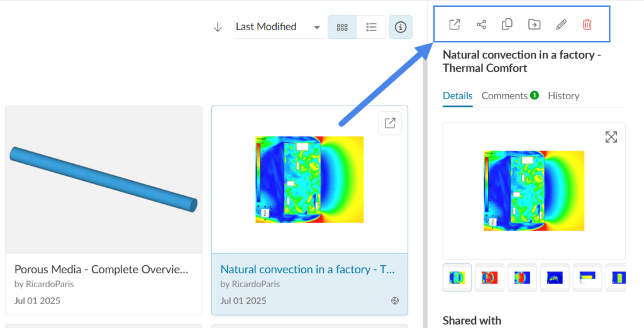This screenshot has width=644, height=328.
Task: Select the fifth preview thumbnail
Action: point(587,277)
